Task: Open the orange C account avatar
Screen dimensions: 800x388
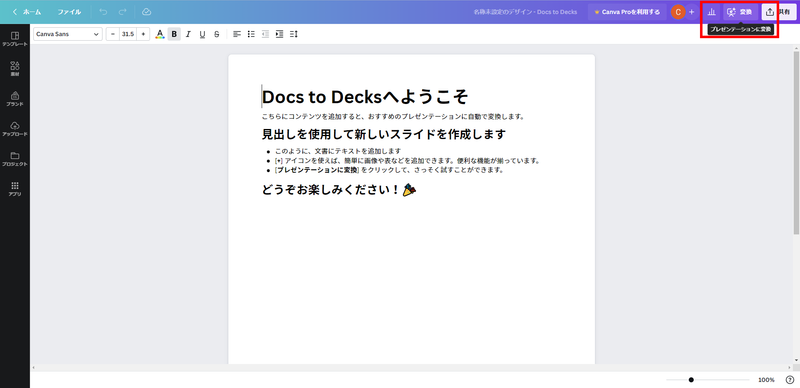Action: (x=678, y=12)
